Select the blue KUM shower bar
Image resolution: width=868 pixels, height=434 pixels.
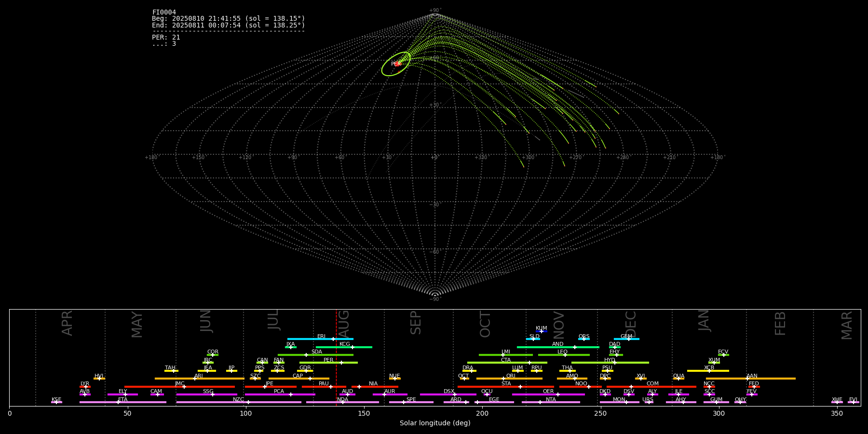tap(542, 331)
